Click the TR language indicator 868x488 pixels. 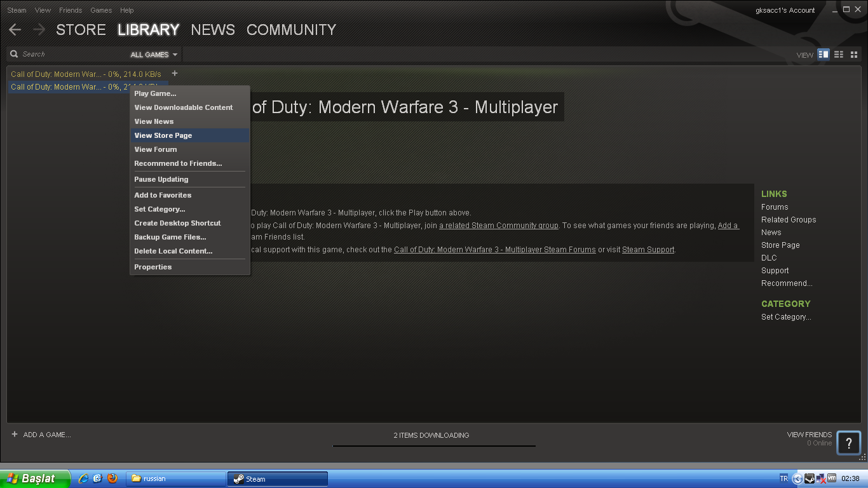pos(783,478)
